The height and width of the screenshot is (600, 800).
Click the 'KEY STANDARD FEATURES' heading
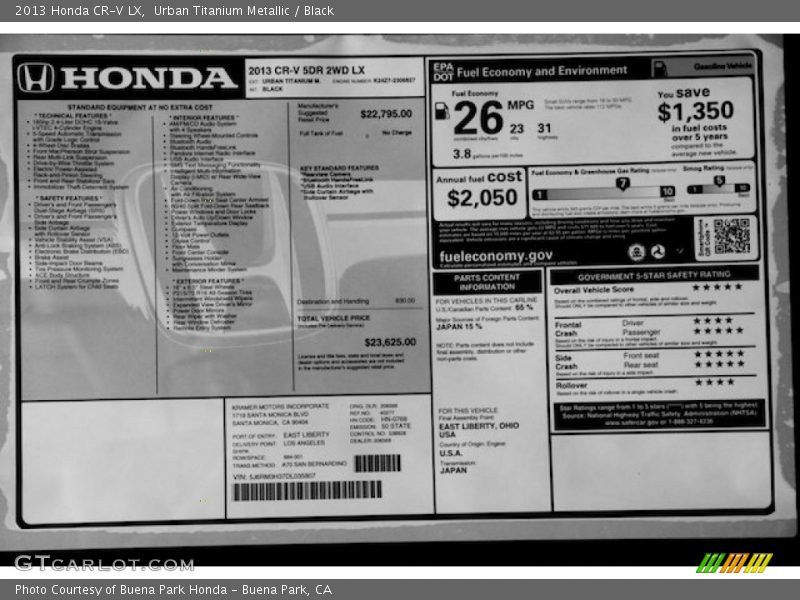(339, 168)
